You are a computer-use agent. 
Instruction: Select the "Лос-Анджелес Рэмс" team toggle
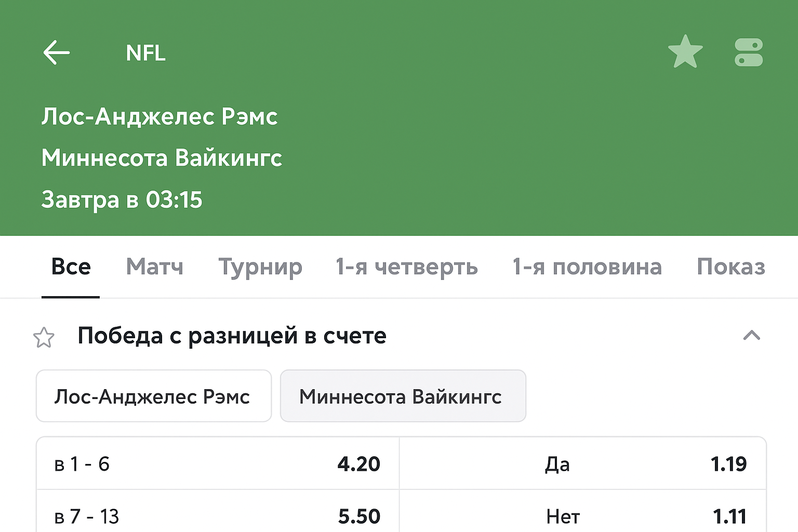pyautogui.click(x=153, y=396)
